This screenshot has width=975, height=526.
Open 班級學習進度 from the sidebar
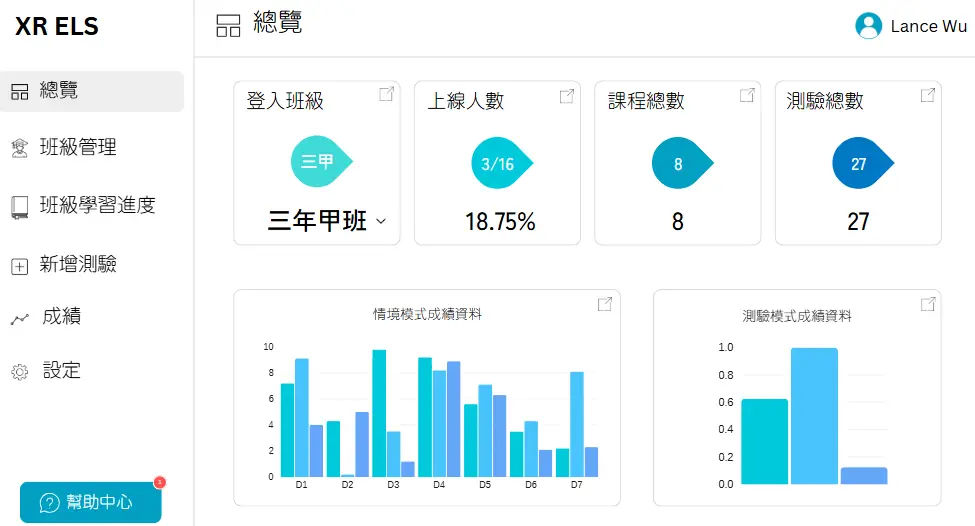(97, 206)
